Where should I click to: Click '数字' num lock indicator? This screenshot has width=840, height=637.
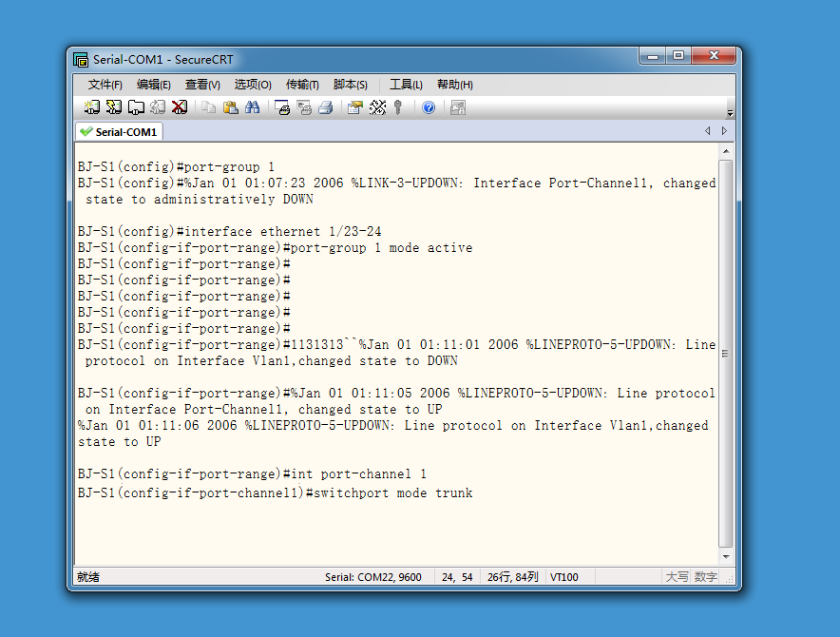click(705, 577)
